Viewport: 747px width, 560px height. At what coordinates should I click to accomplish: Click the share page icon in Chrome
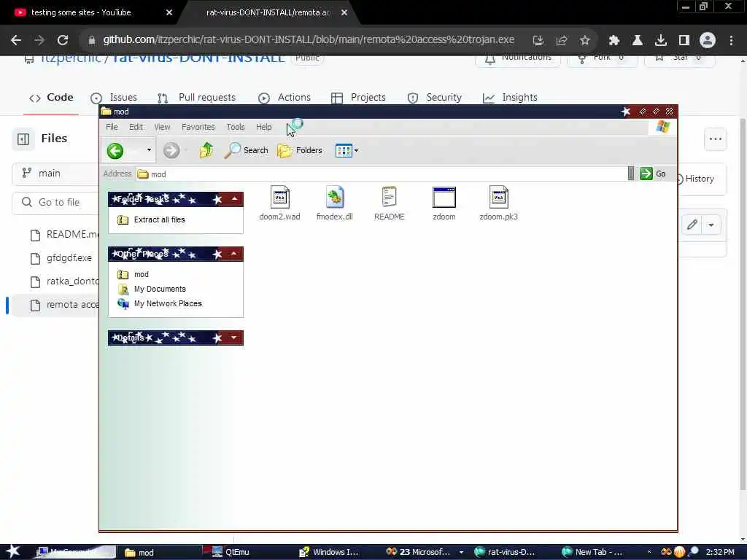pyautogui.click(x=562, y=41)
